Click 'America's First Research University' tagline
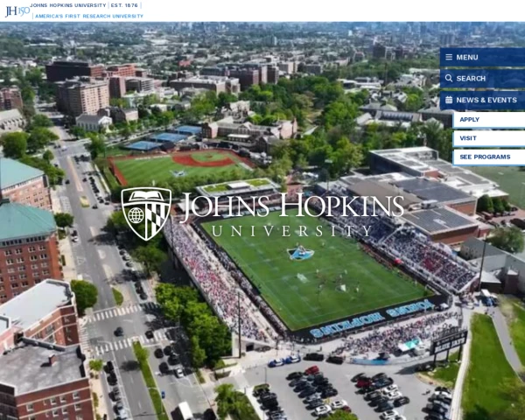The image size is (525, 420). pos(89,16)
